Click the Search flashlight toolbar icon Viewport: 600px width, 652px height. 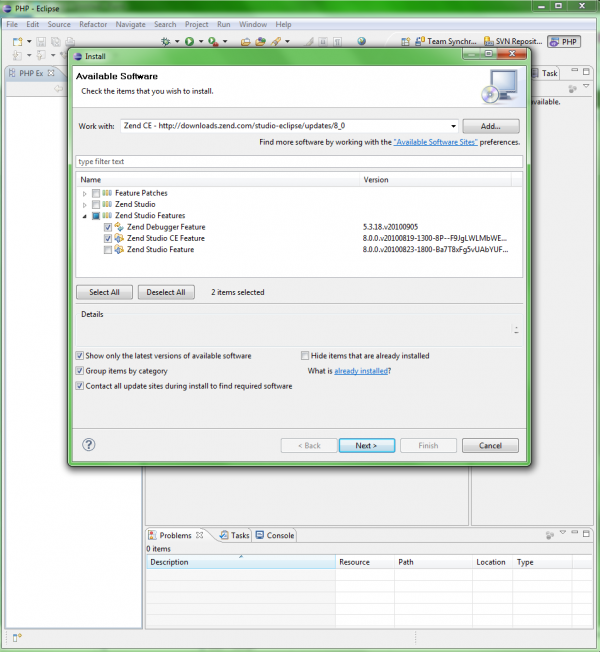click(276, 41)
